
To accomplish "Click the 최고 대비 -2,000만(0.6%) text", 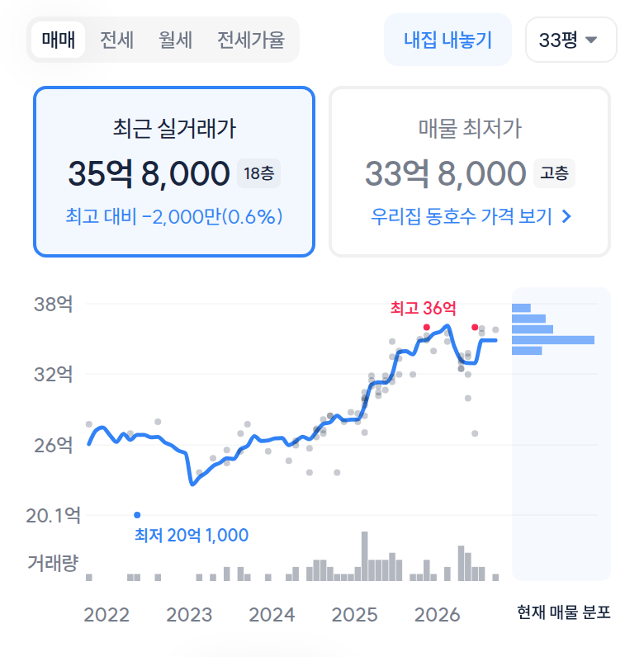I will pos(174,216).
